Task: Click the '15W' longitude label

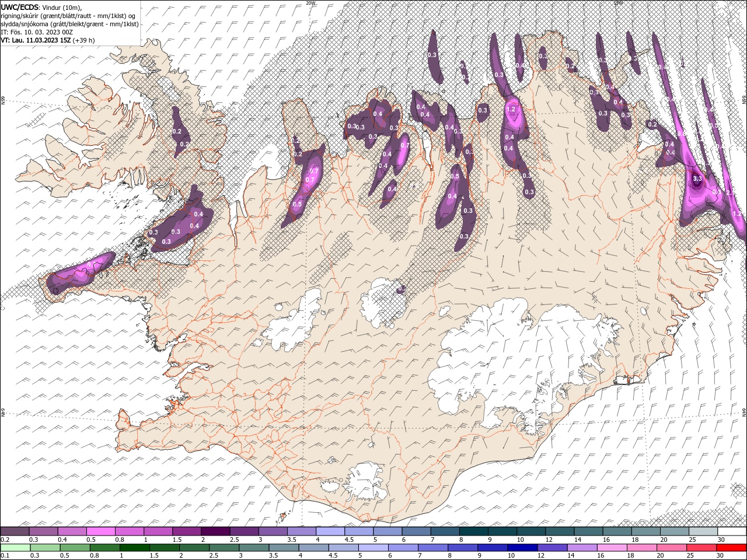Action: [x=618, y=3]
